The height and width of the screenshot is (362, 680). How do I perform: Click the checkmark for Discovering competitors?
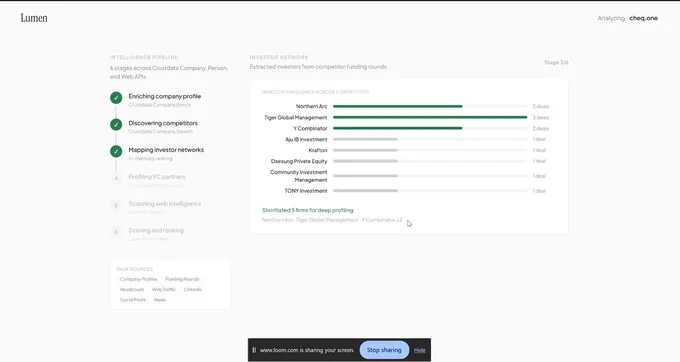pos(116,124)
